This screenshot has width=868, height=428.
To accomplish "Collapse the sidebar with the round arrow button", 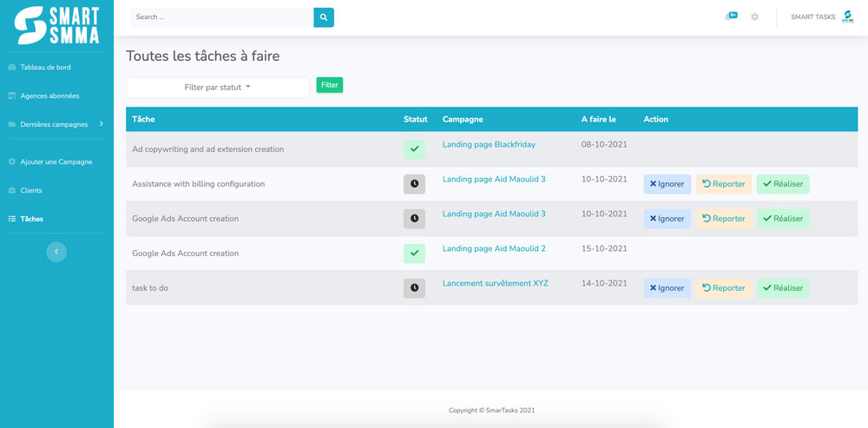I will (x=56, y=252).
